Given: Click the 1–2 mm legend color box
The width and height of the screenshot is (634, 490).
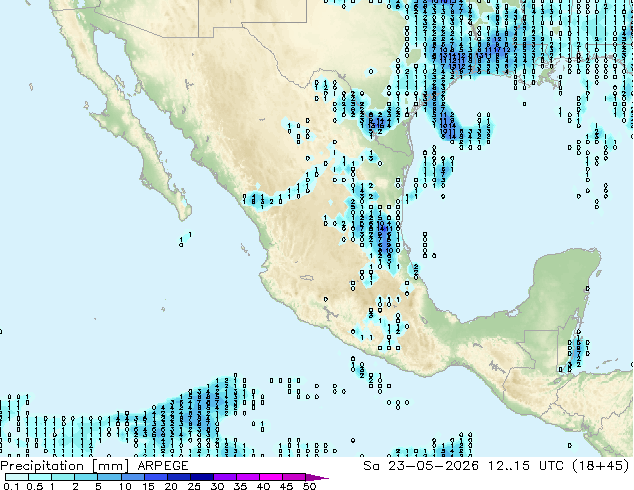Looking at the screenshot, I should coord(63,477).
